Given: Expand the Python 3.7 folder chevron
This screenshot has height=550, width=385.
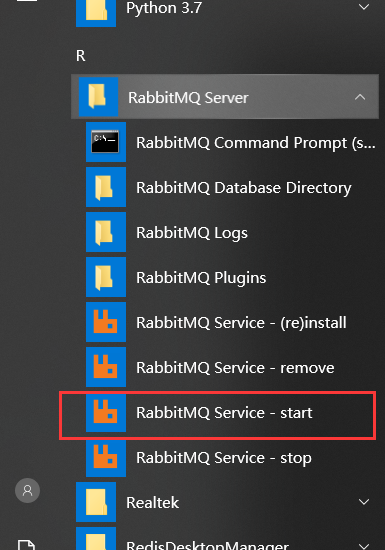Looking at the screenshot, I should pyautogui.click(x=364, y=7).
